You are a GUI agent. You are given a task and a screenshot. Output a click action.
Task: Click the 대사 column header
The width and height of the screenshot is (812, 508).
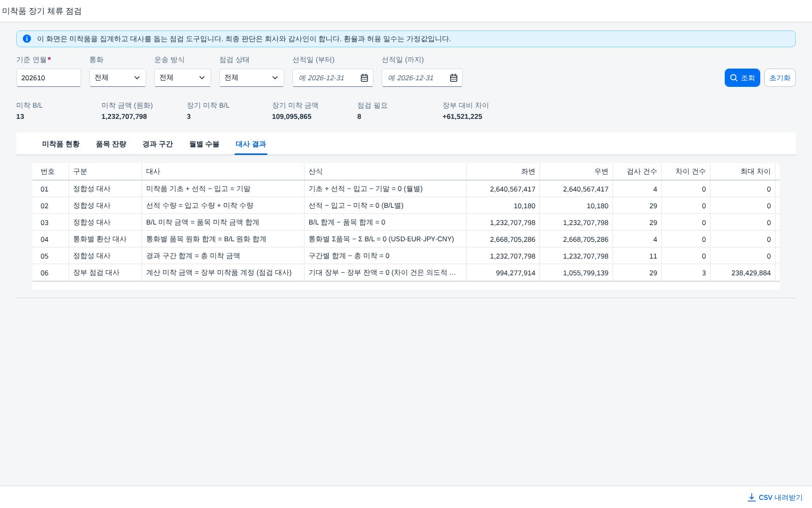(x=223, y=172)
